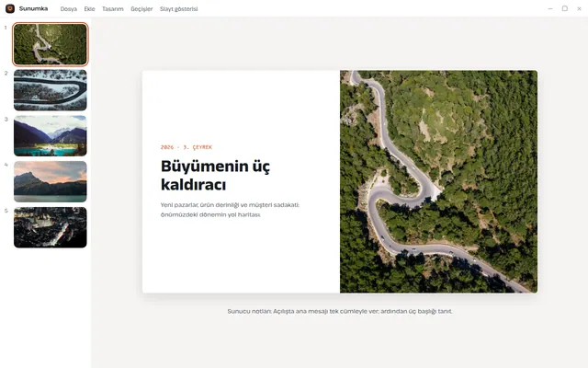The height and width of the screenshot is (368, 588).
Task: Select slide 4 thumbnail with sunset mountain
Action: pos(51,182)
